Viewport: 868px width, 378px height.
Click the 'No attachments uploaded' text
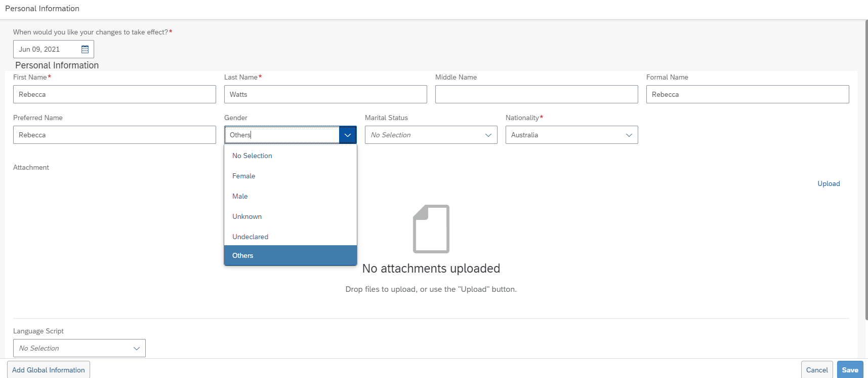tap(431, 269)
